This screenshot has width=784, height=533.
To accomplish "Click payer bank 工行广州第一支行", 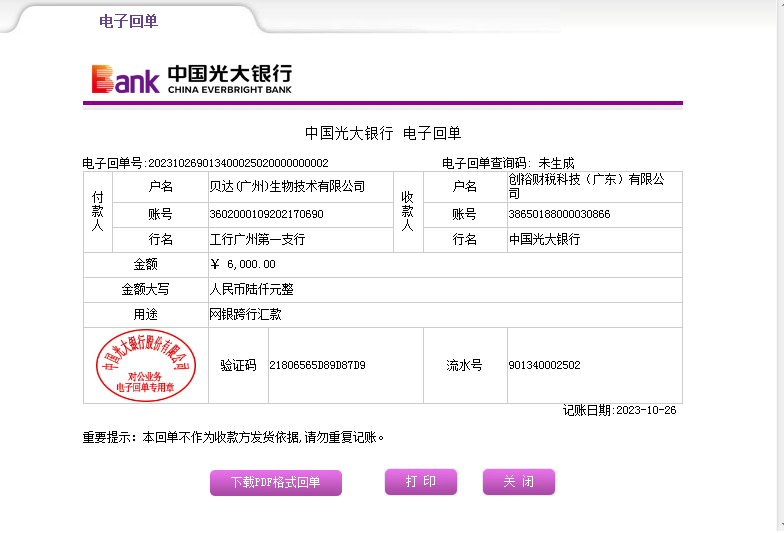I will (x=257, y=240).
